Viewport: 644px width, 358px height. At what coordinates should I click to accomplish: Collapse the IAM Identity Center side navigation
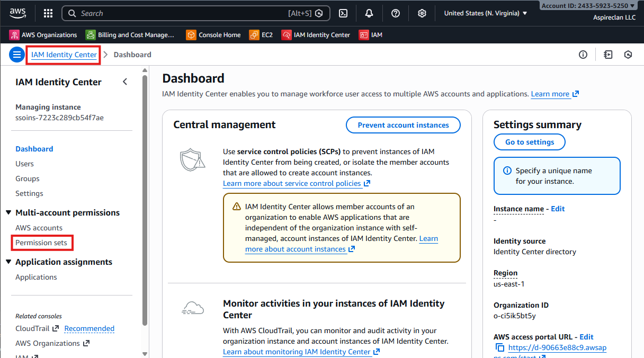pos(125,82)
